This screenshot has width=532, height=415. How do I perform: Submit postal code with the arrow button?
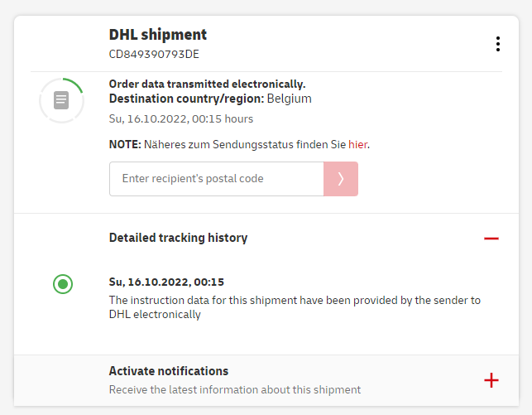[x=340, y=179]
